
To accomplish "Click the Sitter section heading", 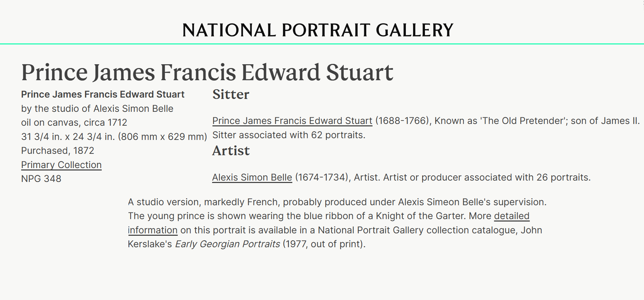I will tap(231, 94).
